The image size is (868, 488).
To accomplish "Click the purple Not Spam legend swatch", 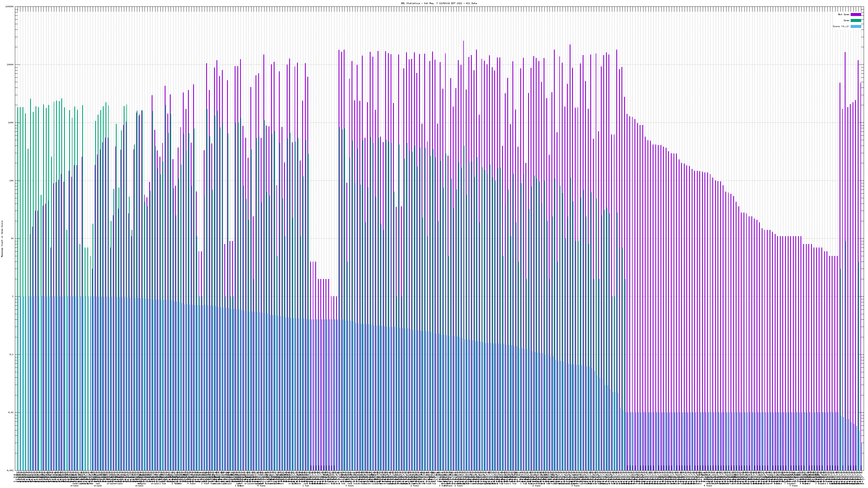I will pos(856,14).
